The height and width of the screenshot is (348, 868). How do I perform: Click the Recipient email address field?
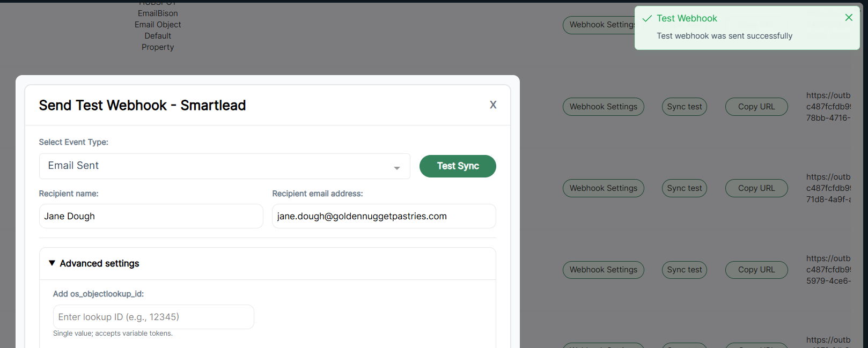pyautogui.click(x=384, y=216)
